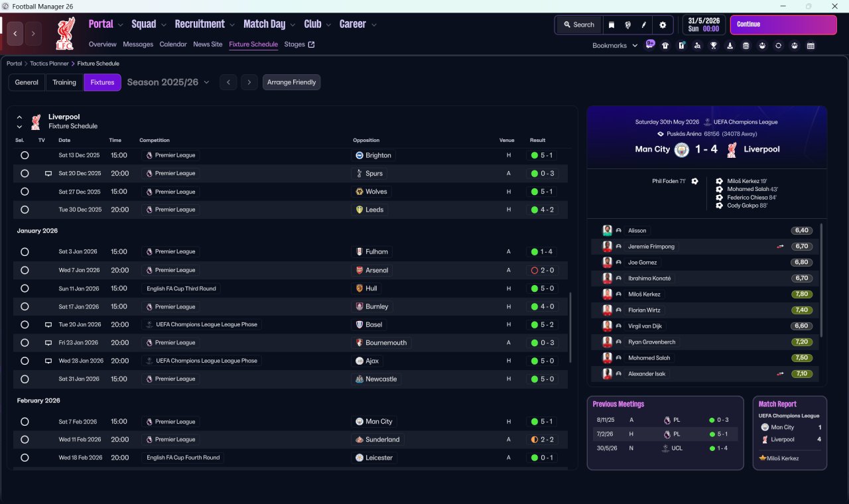
Task: Click the Opposition column header
Action: [x=366, y=141]
